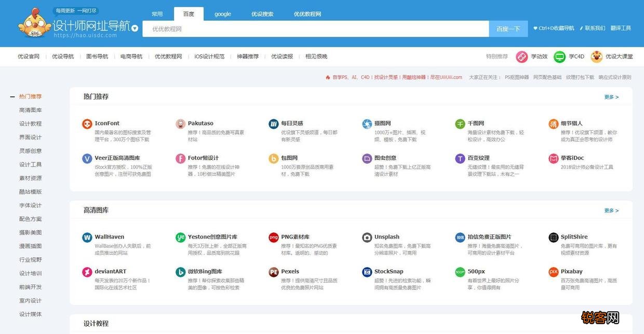Collapse the 热门推荐 sidebar section
The width and height of the screenshot is (644, 334).
(12, 96)
